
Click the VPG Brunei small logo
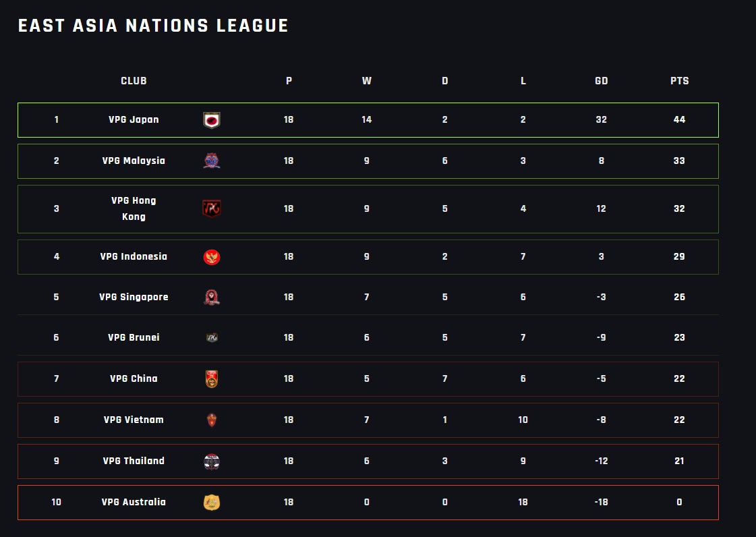(x=212, y=338)
